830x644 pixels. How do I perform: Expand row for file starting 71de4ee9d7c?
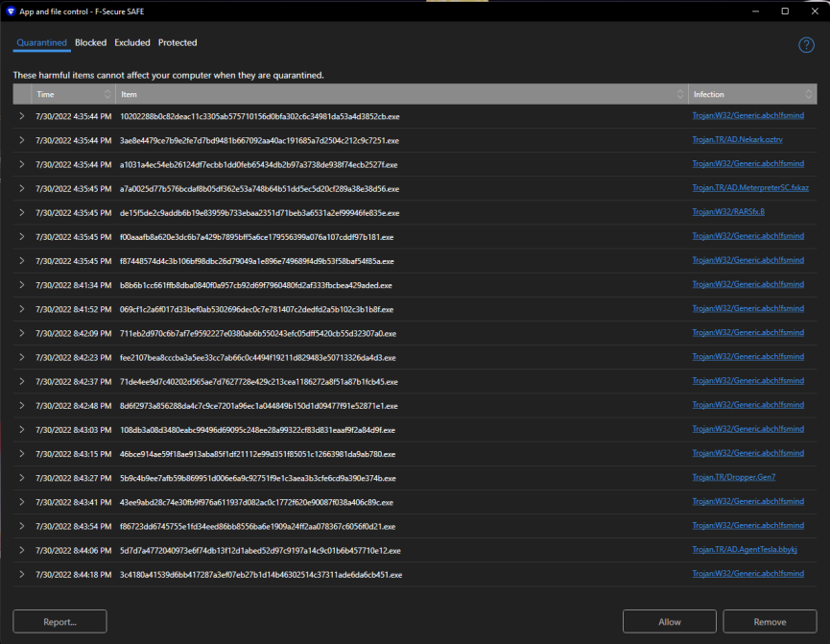tap(22, 381)
